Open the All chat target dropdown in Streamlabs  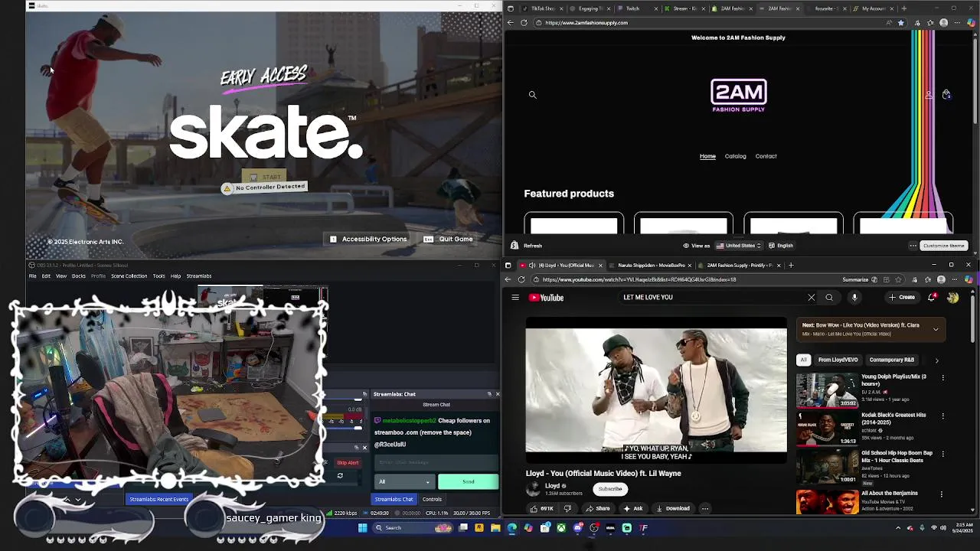pyautogui.click(x=404, y=481)
